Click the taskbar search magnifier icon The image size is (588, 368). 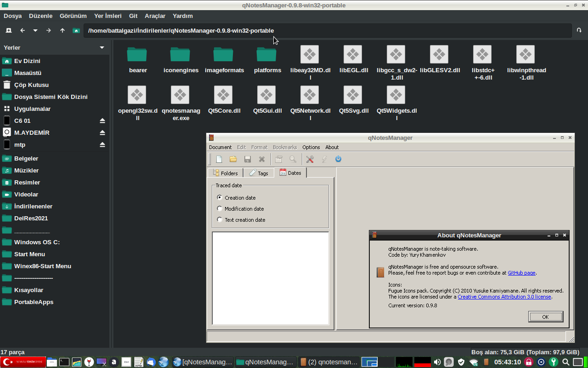pos(566,362)
